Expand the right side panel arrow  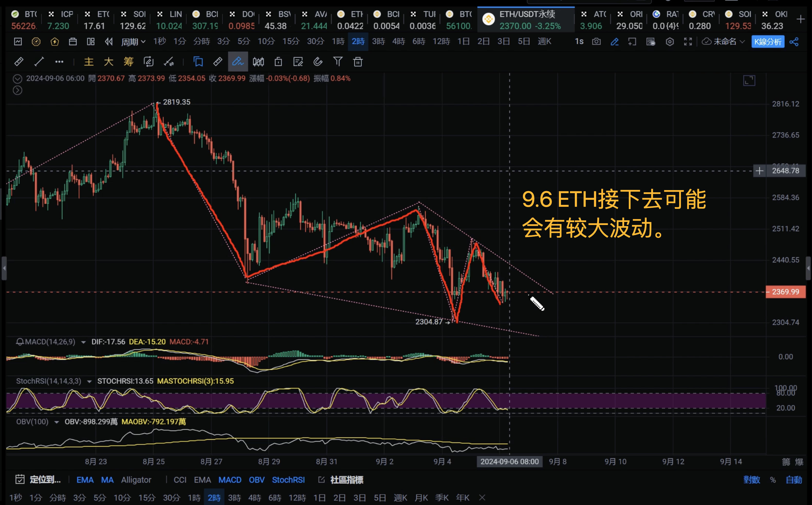point(808,268)
